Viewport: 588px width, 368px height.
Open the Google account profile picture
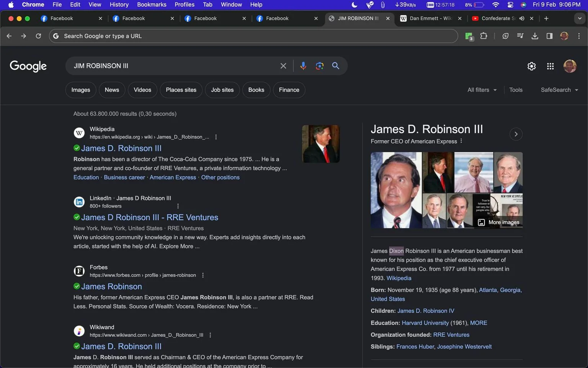pyautogui.click(x=570, y=66)
